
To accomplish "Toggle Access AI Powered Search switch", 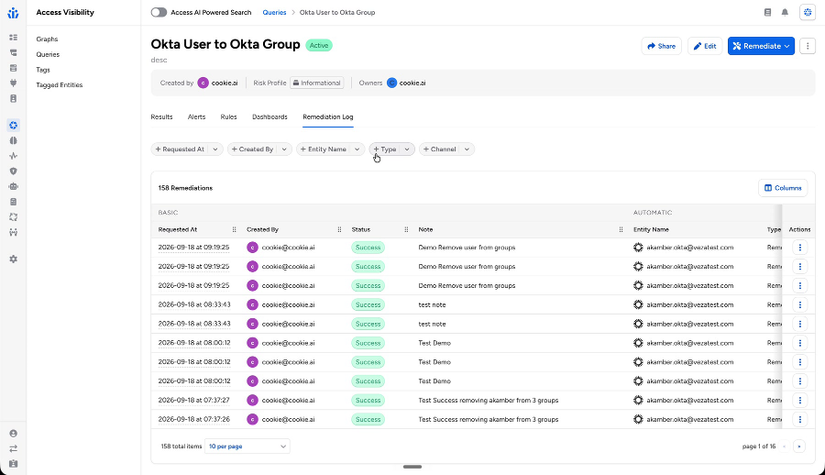I will click(x=158, y=12).
